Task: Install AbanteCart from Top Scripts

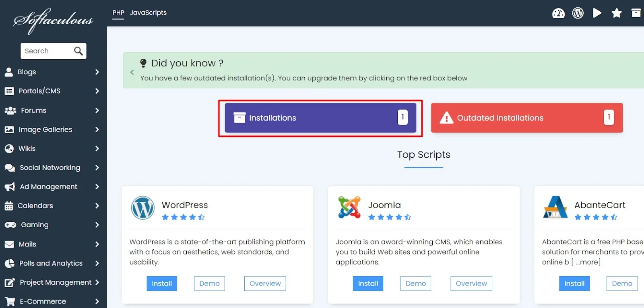Action: point(574,283)
